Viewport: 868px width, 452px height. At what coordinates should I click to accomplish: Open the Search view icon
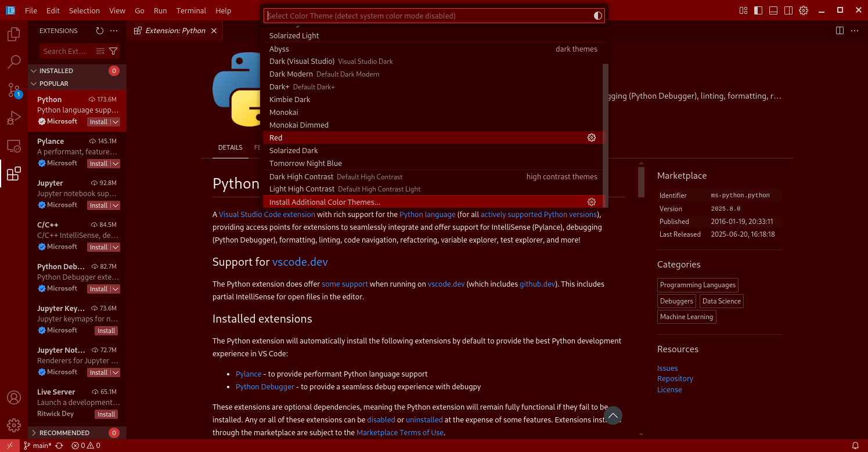click(x=14, y=62)
